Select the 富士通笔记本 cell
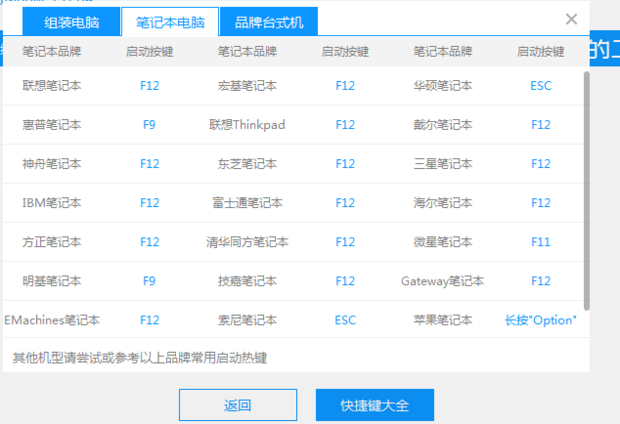 coord(247,203)
